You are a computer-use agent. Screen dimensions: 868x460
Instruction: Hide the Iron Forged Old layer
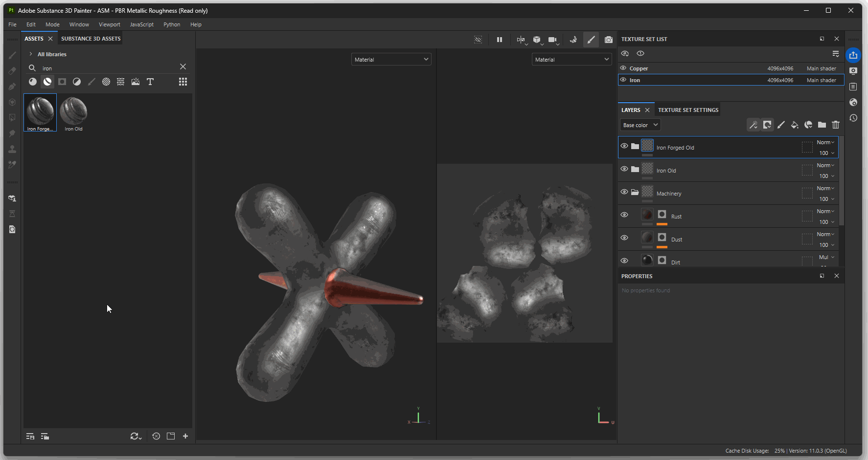[624, 146]
